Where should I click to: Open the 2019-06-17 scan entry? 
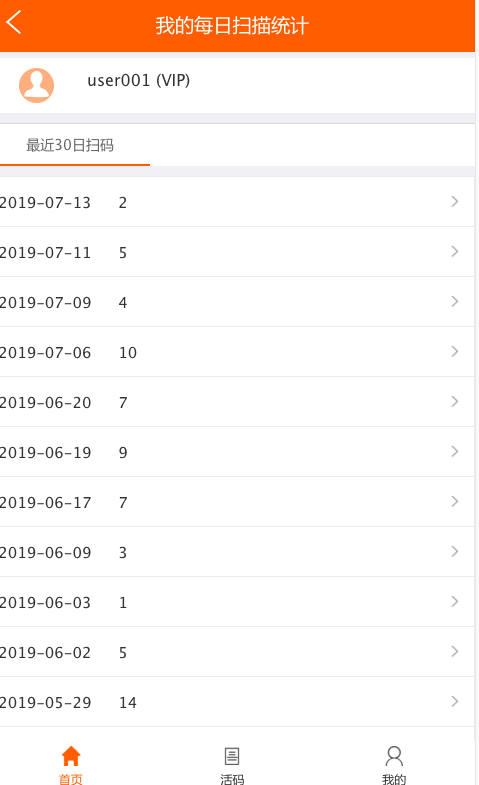[x=237, y=502]
